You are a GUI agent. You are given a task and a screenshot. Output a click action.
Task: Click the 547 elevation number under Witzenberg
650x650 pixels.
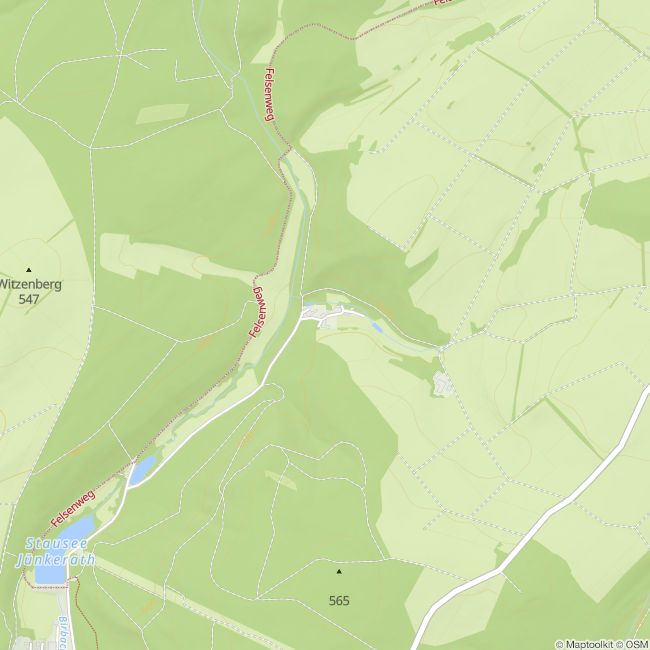[x=29, y=299]
